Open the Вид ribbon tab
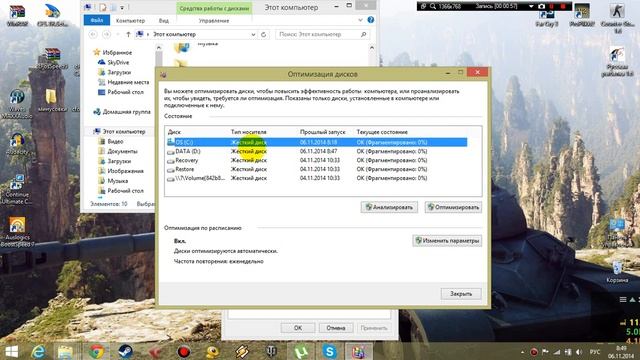The image size is (640, 360). tap(164, 20)
